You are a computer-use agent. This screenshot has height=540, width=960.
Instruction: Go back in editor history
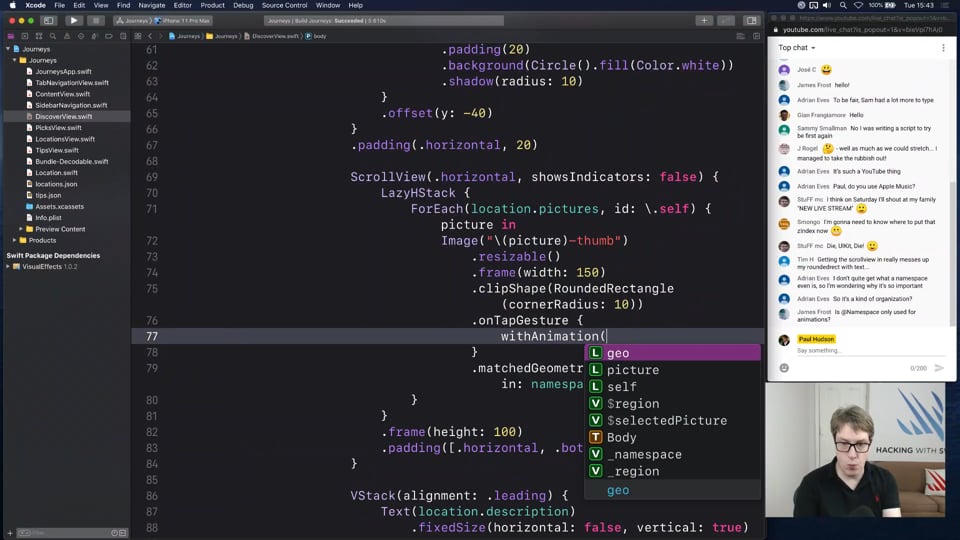point(150,36)
